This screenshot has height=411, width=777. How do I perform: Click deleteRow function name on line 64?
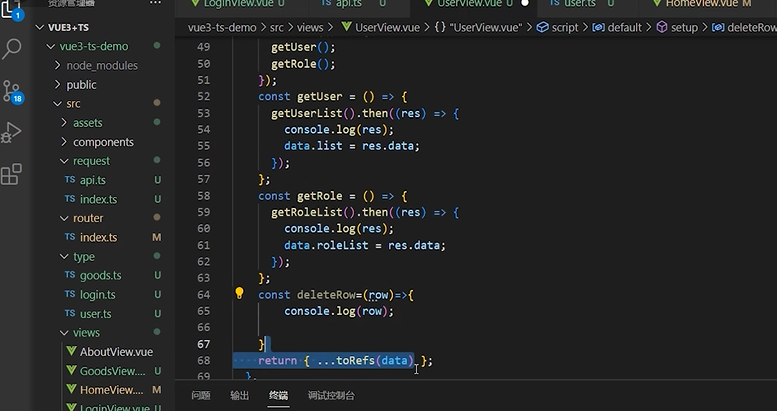[x=326, y=295]
